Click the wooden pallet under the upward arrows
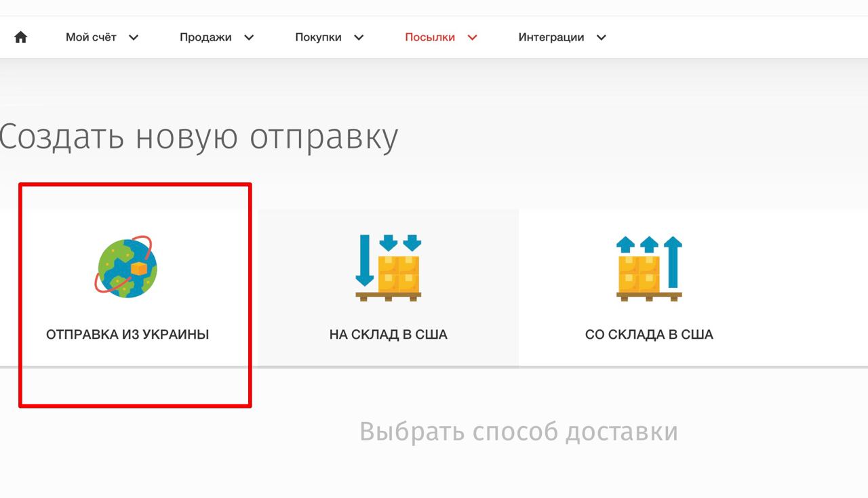Image resolution: width=868 pixels, height=498 pixels. 649,296
